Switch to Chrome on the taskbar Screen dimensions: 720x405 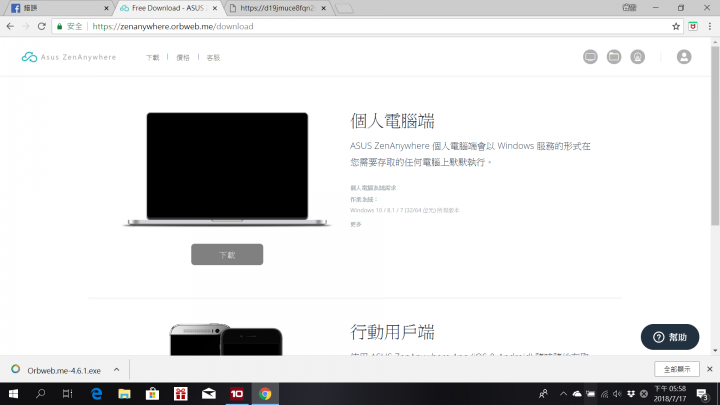[265, 394]
